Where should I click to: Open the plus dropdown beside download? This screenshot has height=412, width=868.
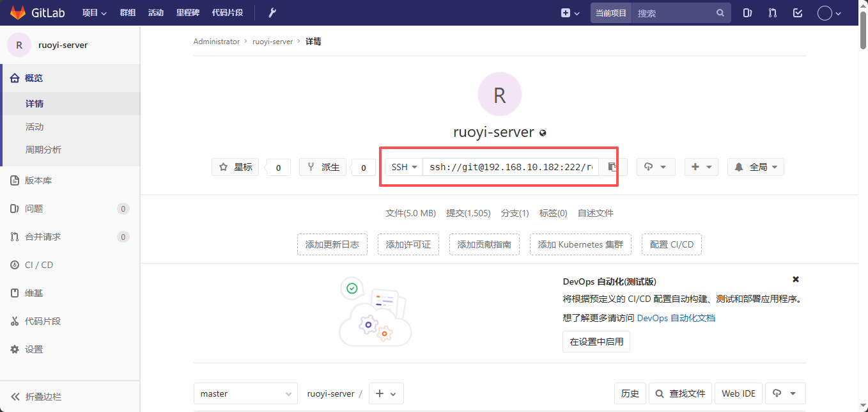(x=701, y=167)
